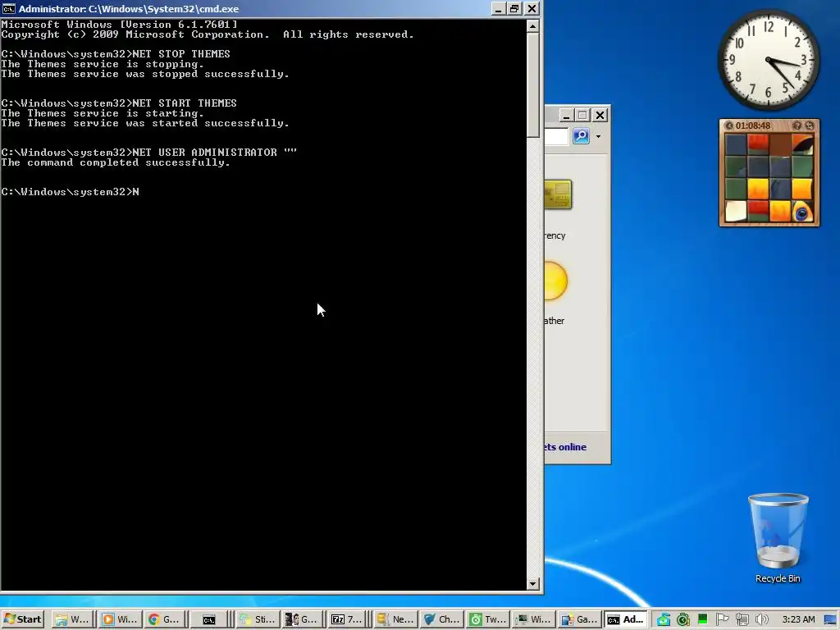Open the Start menu
The image size is (840, 630).
click(22, 619)
